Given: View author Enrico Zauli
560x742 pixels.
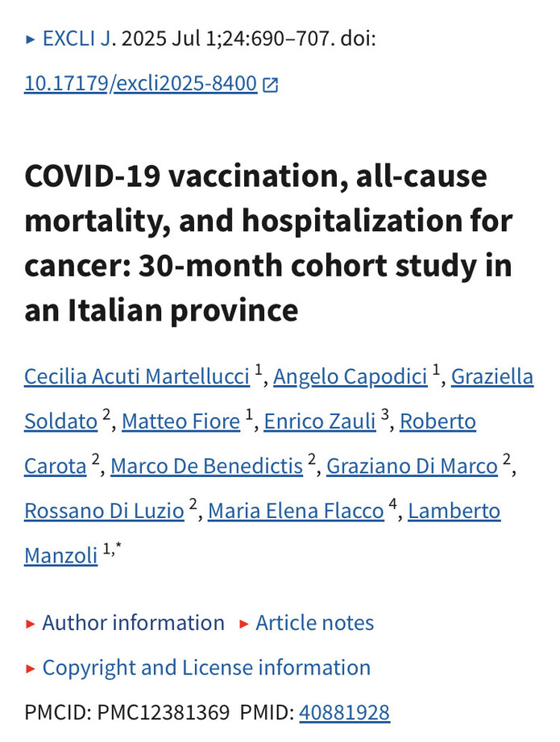Looking at the screenshot, I should tap(319, 421).
